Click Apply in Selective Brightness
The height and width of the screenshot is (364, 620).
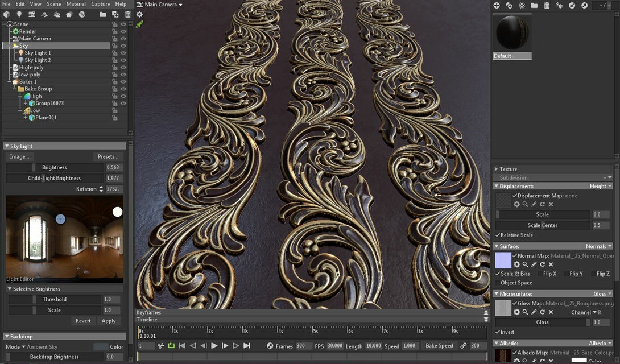pos(109,321)
